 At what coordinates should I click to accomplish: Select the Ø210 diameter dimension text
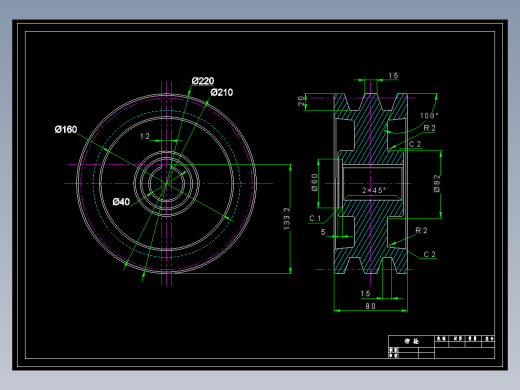(x=222, y=92)
